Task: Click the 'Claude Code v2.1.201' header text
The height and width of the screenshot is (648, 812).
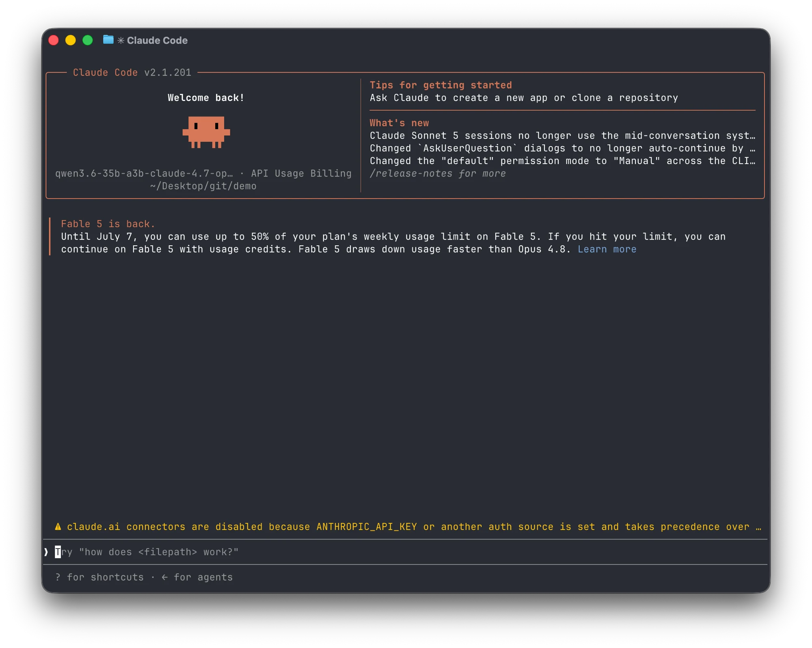Action: click(132, 72)
